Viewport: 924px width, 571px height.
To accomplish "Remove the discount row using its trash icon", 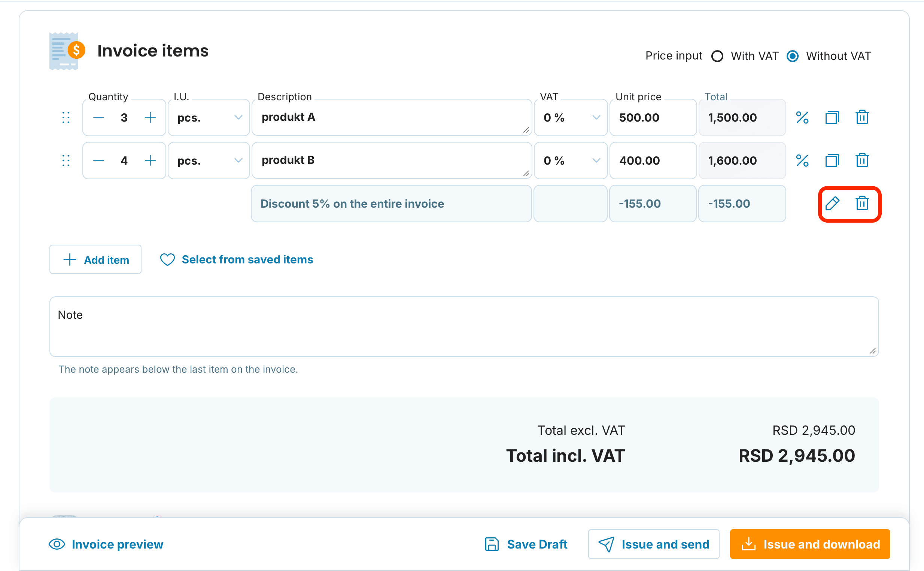I will [862, 204].
